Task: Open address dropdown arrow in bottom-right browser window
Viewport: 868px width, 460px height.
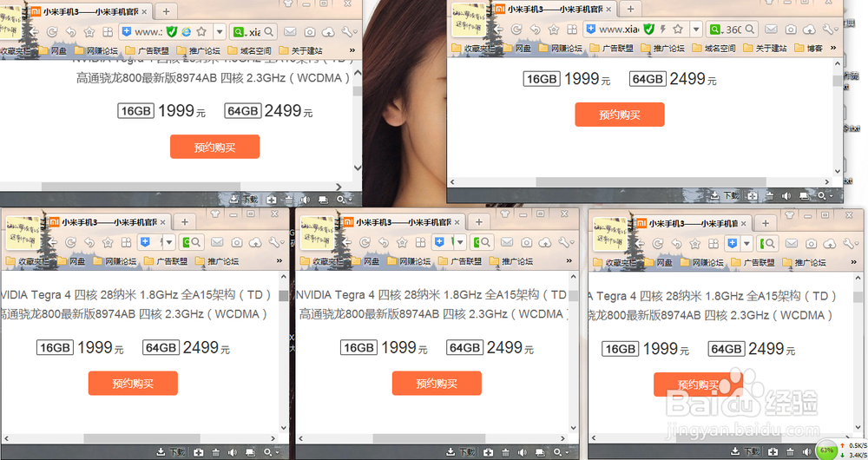Action: 747,244
